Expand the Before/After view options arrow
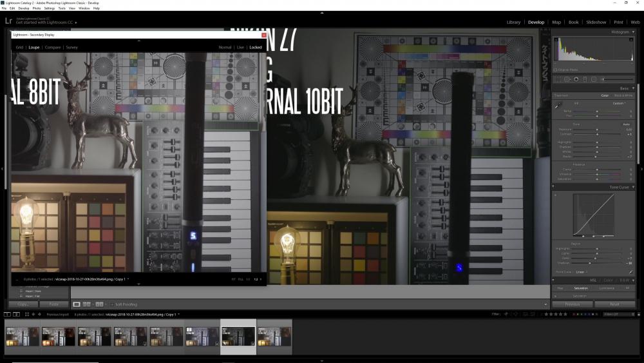This screenshot has height=363, width=644. (106, 304)
